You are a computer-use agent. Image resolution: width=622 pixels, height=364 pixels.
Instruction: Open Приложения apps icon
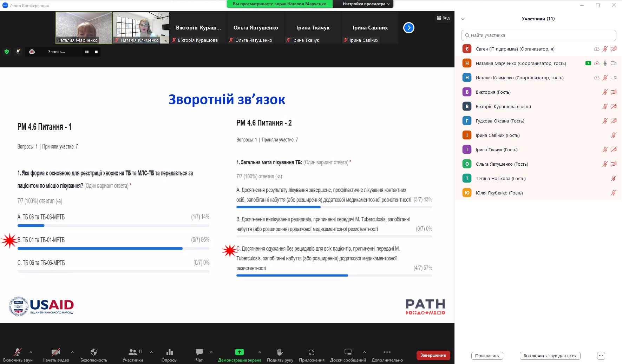[312, 352]
